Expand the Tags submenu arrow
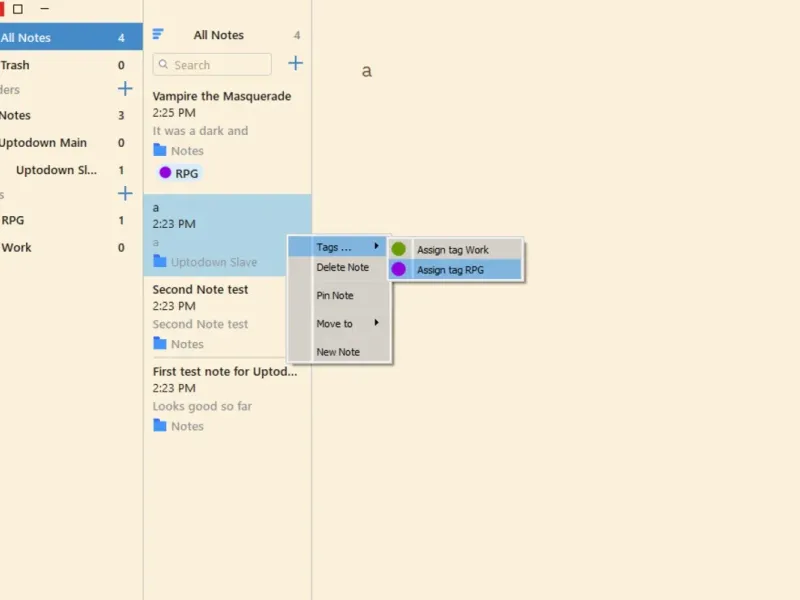The height and width of the screenshot is (600, 800). point(377,246)
